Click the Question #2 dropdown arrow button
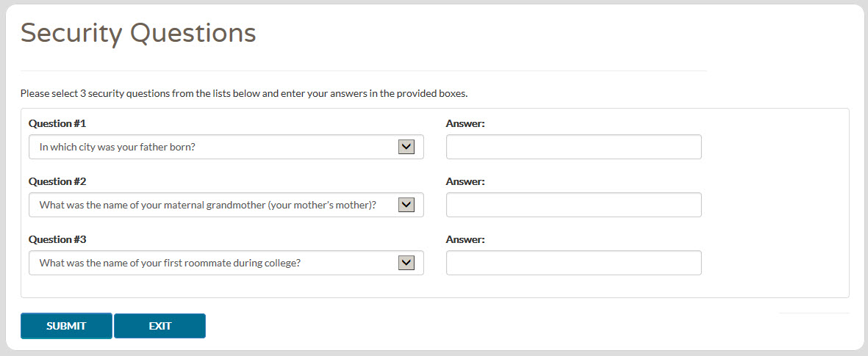Image resolution: width=868 pixels, height=356 pixels. coord(406,205)
